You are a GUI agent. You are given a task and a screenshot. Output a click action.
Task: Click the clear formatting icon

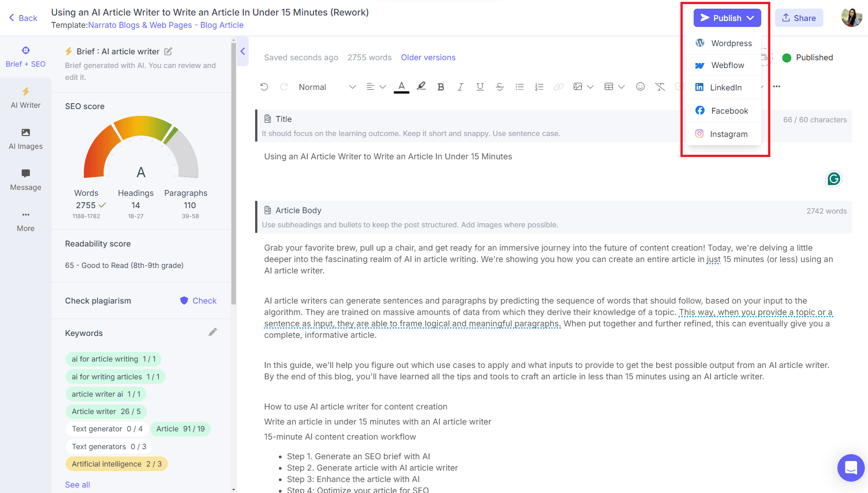[660, 87]
